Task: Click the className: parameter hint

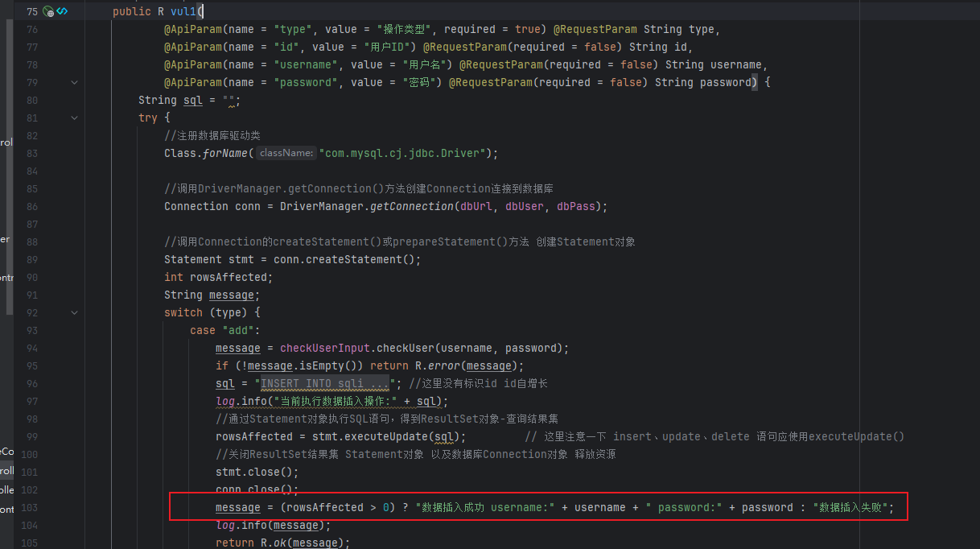Action: pyautogui.click(x=286, y=153)
